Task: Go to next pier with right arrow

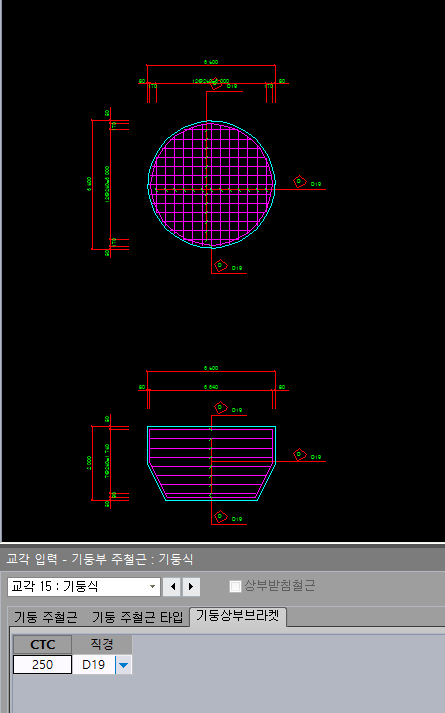Action: pyautogui.click(x=191, y=587)
